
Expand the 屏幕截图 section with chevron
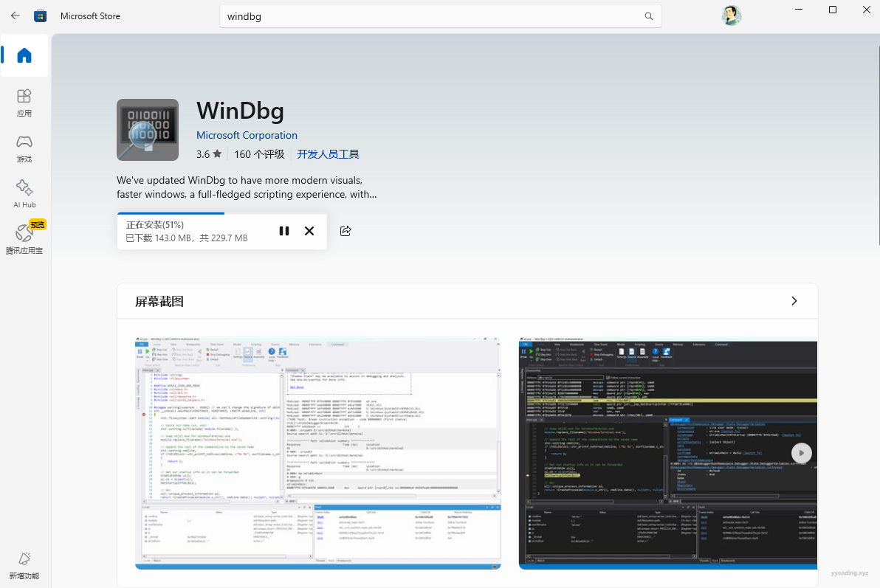[794, 301]
